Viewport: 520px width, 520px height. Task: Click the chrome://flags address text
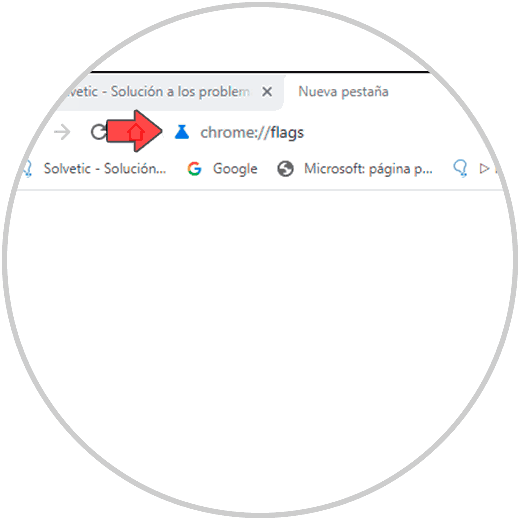click(x=252, y=133)
